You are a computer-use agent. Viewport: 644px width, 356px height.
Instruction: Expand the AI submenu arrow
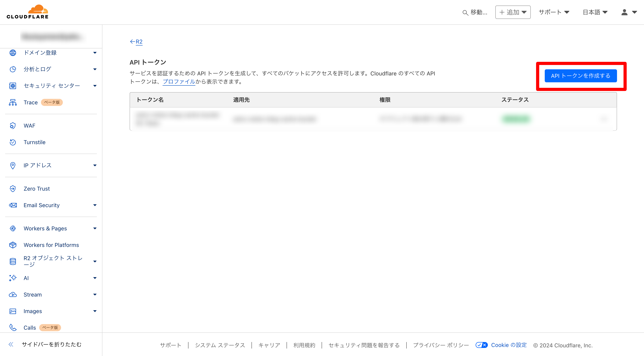pyautogui.click(x=95, y=278)
